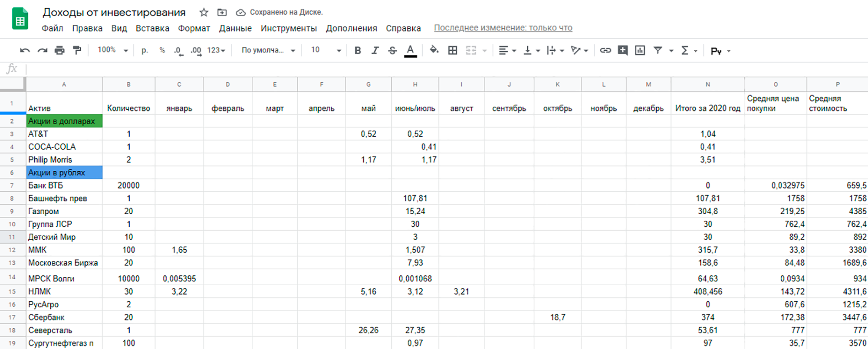Click the document title Доходы от инвестирования
This screenshot has height=349, width=868.
114,13
